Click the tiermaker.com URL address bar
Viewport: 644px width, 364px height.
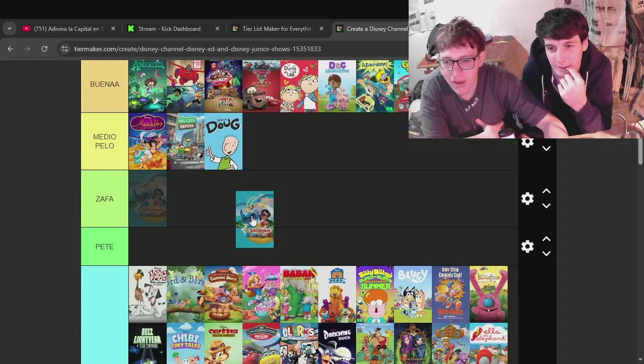click(197, 49)
